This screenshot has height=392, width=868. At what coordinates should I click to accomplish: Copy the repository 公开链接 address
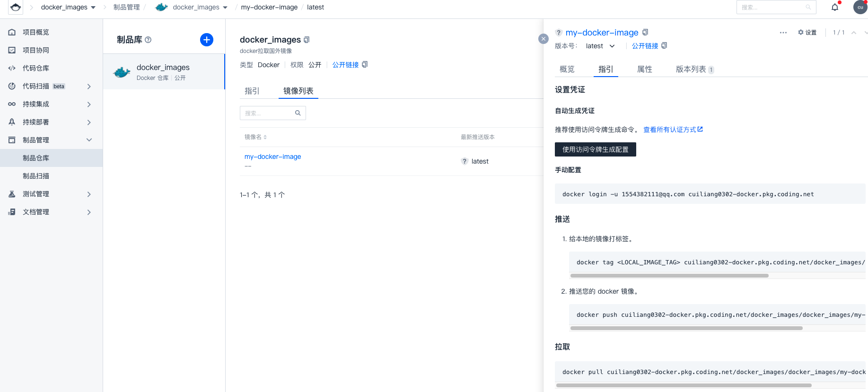tap(365, 65)
